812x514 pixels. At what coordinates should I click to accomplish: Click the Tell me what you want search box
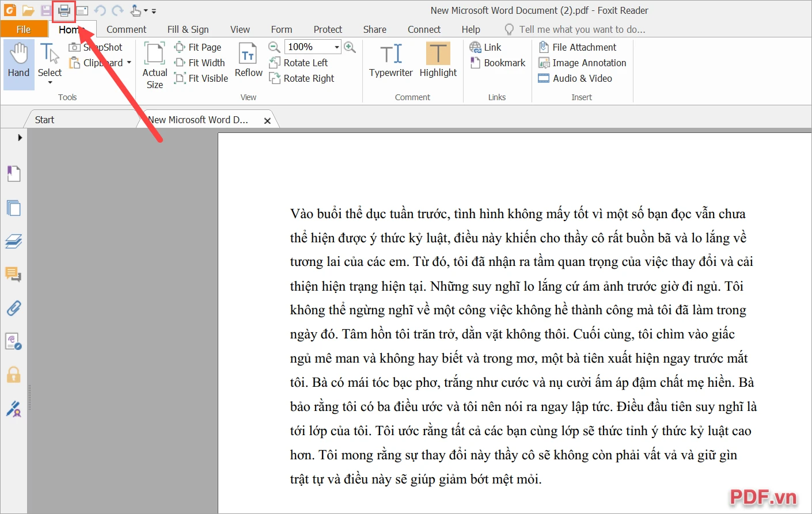[575, 29]
